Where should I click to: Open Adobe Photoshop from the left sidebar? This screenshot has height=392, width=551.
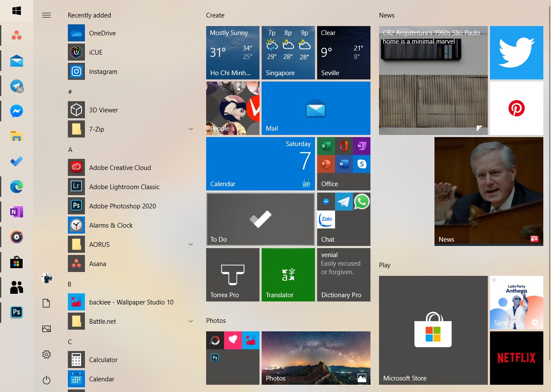[16, 312]
